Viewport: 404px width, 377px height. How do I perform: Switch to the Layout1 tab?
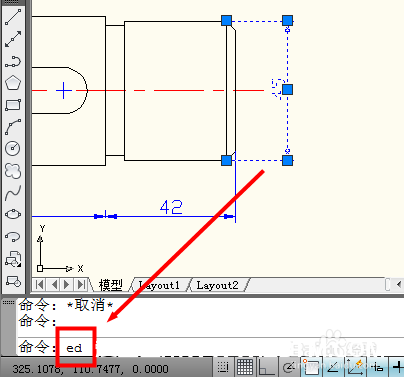pyautogui.click(x=159, y=285)
